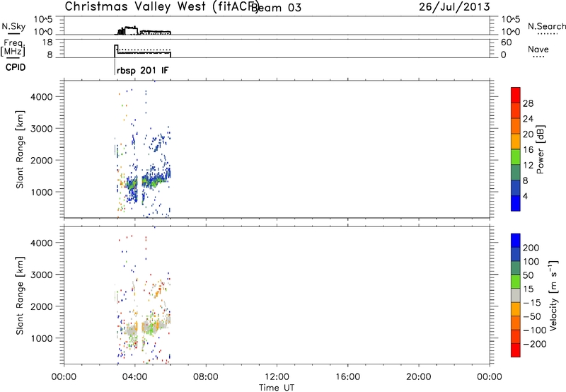Click the 1000 tick label on velocity panel

point(42,338)
